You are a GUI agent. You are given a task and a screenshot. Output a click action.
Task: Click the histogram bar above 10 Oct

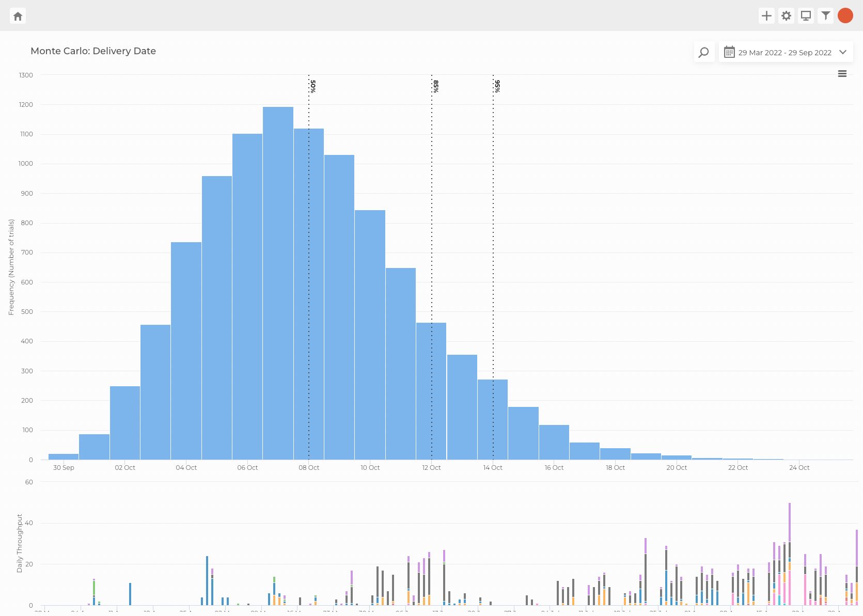tap(370, 336)
